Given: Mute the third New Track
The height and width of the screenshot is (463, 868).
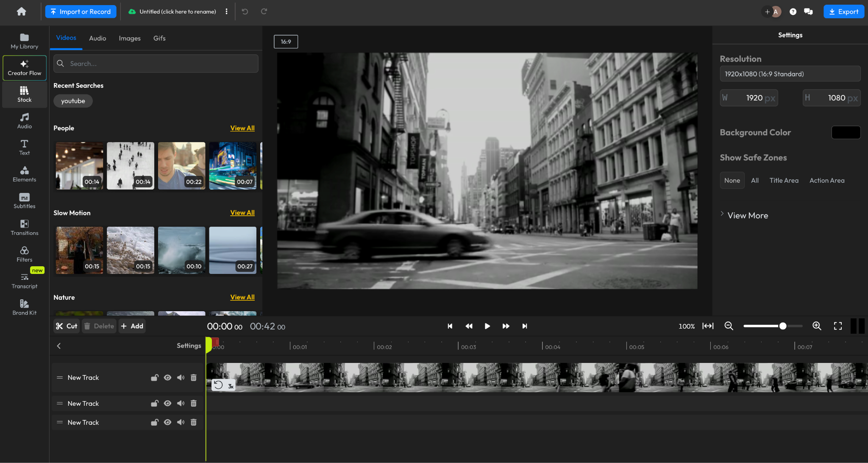Looking at the screenshot, I should pyautogui.click(x=181, y=422).
